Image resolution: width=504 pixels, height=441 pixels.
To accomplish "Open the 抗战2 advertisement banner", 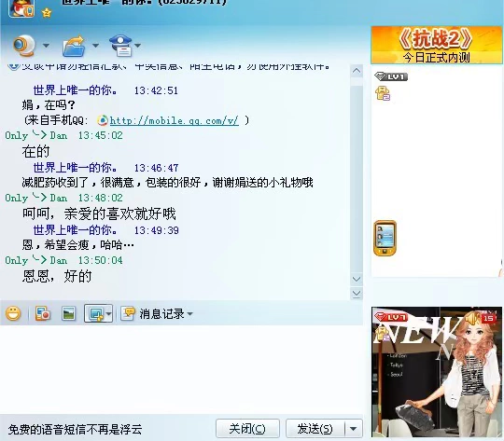I will point(436,45).
